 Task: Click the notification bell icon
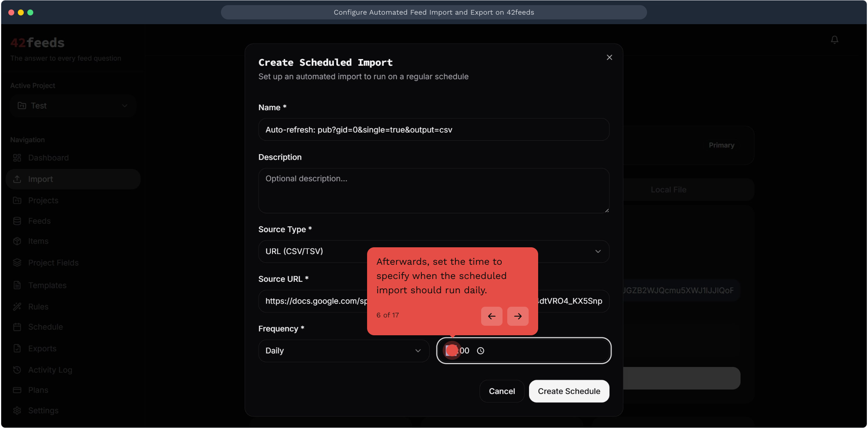point(834,40)
